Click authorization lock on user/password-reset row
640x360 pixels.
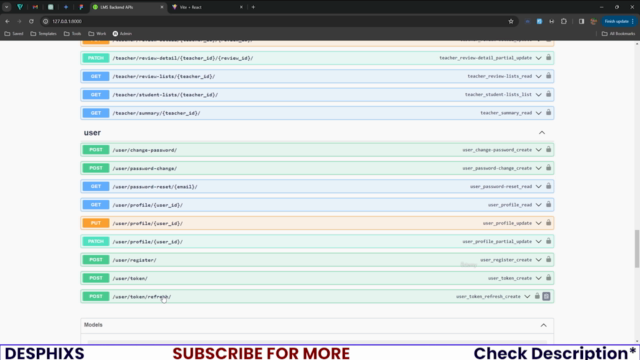pyautogui.click(x=549, y=186)
